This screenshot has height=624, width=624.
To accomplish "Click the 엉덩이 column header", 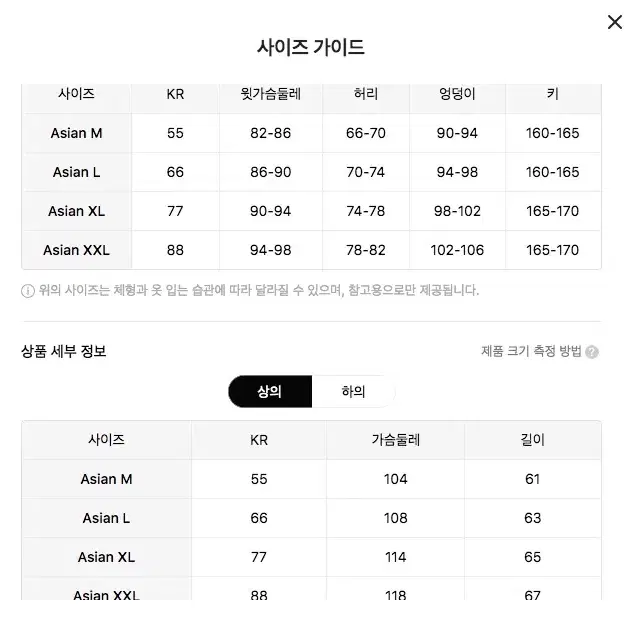I will [x=457, y=94].
